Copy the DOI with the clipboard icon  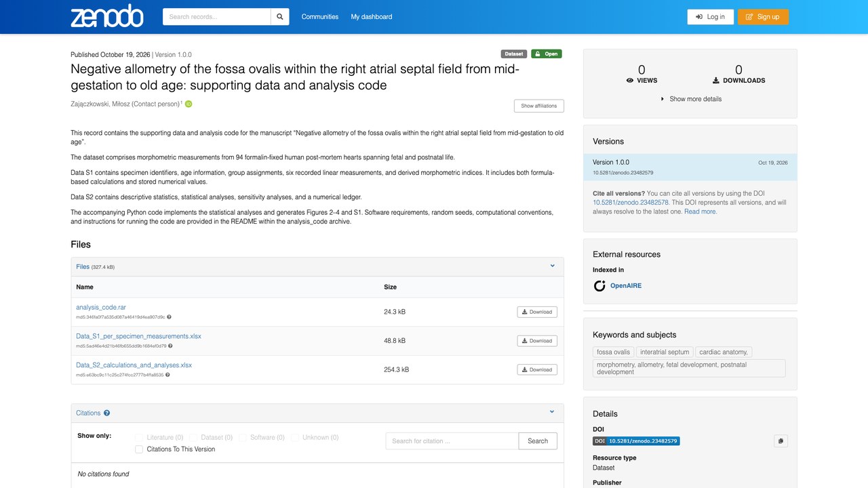click(x=781, y=441)
